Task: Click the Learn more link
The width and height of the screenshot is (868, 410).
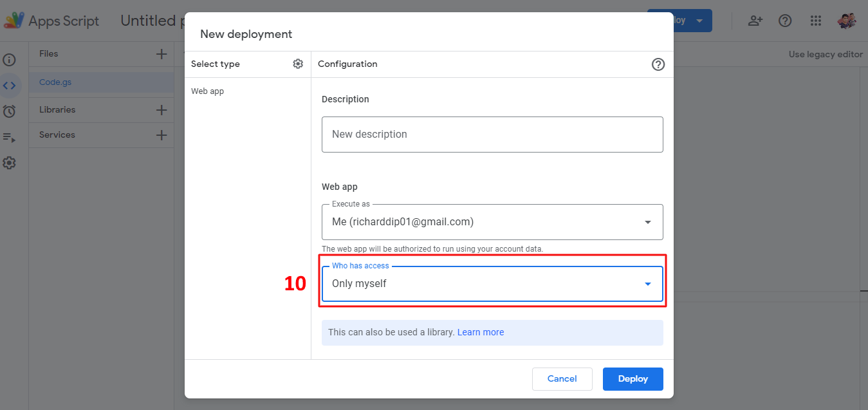Action: (480, 333)
